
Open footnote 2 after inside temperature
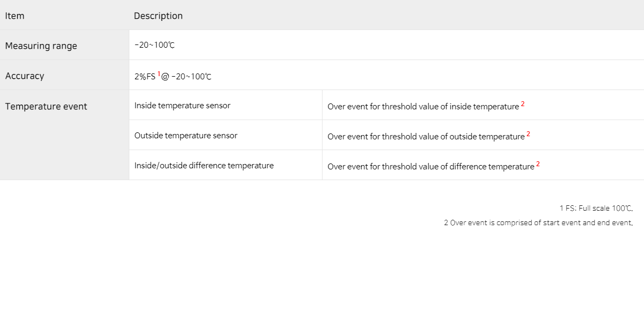(523, 104)
